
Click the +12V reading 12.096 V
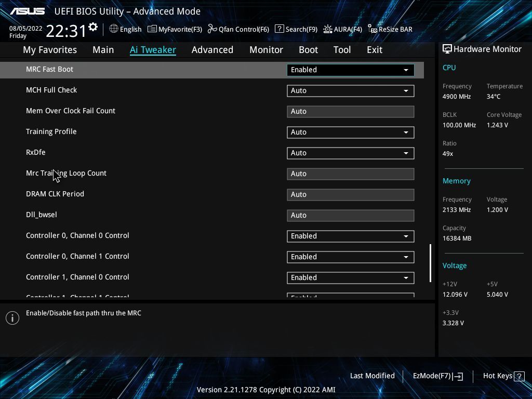(455, 295)
